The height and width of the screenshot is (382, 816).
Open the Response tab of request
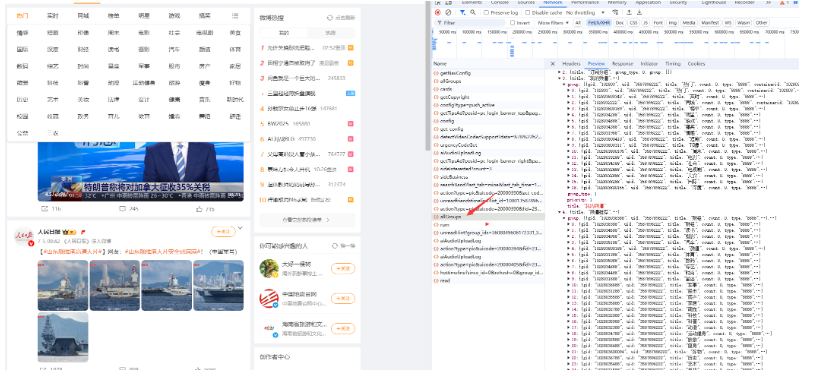click(622, 63)
